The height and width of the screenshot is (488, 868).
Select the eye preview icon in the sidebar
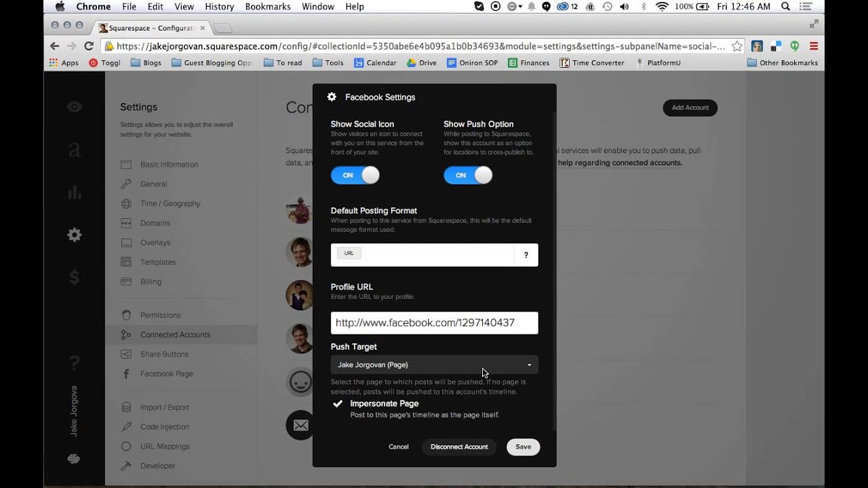click(74, 106)
